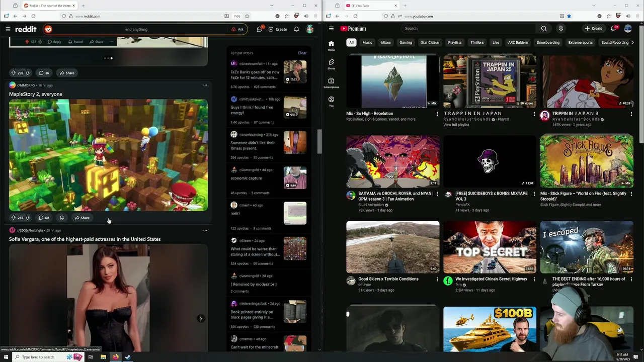644x362 pixels.
Task: Open the 36 comments on the post
Action: point(44,73)
